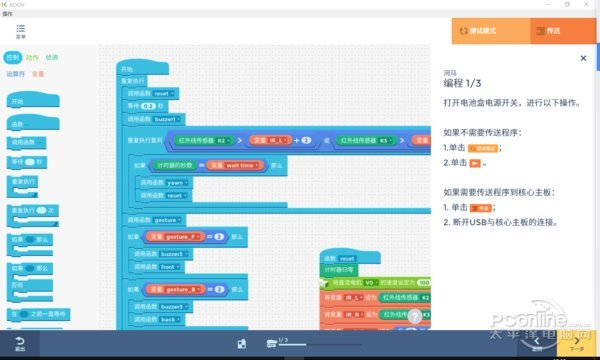Click the 函数 reset definition block
Viewport: 600px width, 360px height.
[x=350, y=257]
